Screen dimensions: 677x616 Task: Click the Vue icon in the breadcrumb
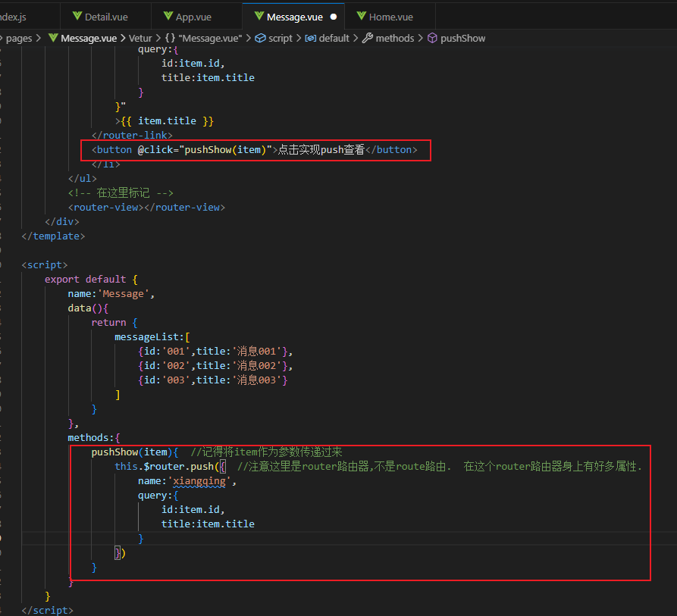tap(53, 38)
